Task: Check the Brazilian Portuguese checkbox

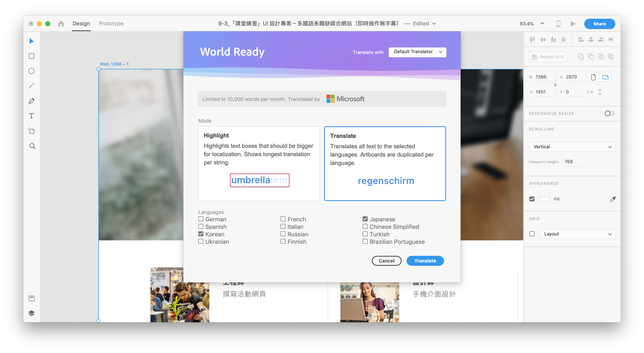Action: click(365, 241)
